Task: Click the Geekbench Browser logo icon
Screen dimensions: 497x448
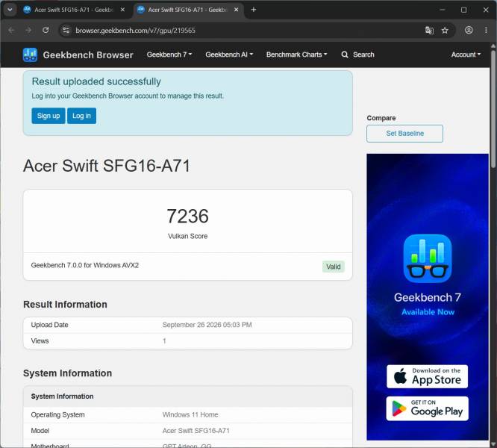Action: (x=30, y=55)
